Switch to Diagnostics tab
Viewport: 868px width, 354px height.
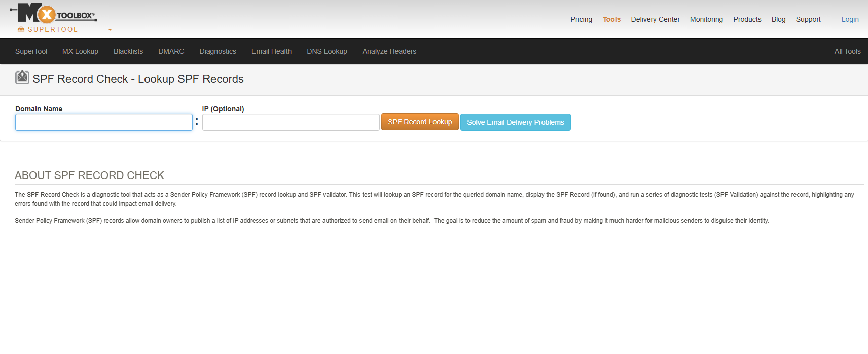coord(218,51)
